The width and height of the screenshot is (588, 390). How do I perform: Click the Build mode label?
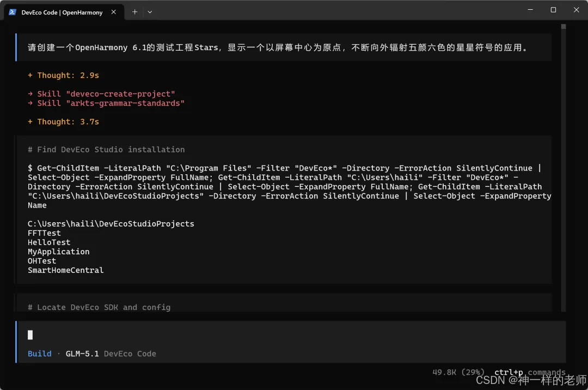click(40, 354)
